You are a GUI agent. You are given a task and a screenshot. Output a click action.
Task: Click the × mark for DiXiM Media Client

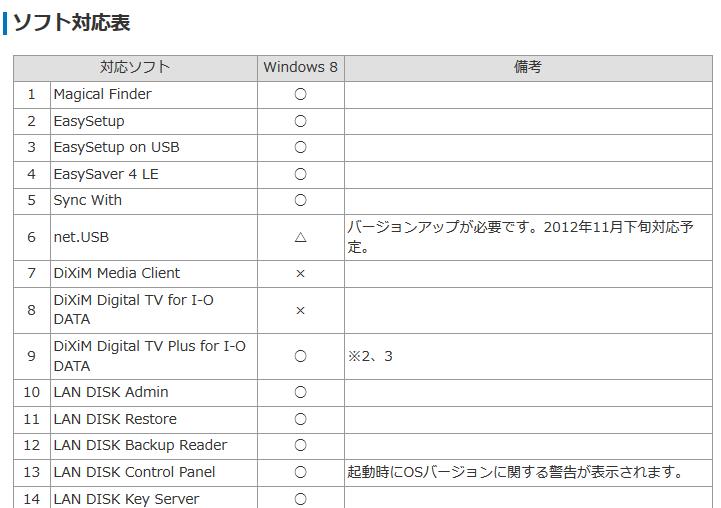coord(300,273)
